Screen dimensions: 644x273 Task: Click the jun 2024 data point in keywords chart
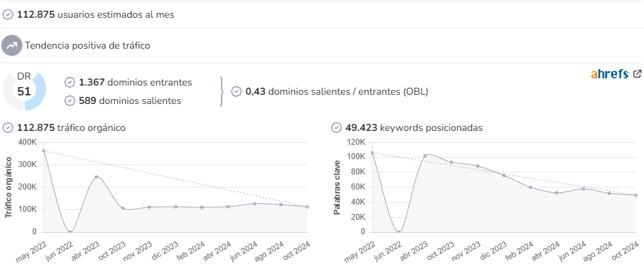(583, 189)
